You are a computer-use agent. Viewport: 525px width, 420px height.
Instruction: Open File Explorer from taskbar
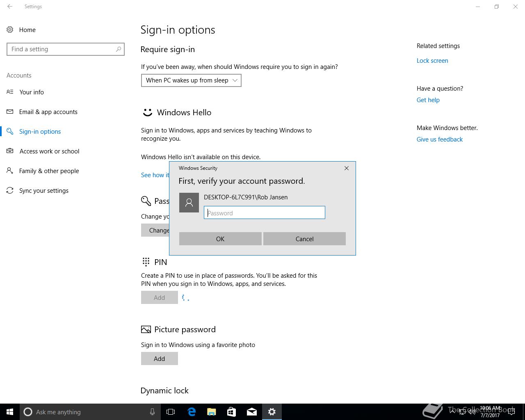pyautogui.click(x=212, y=412)
